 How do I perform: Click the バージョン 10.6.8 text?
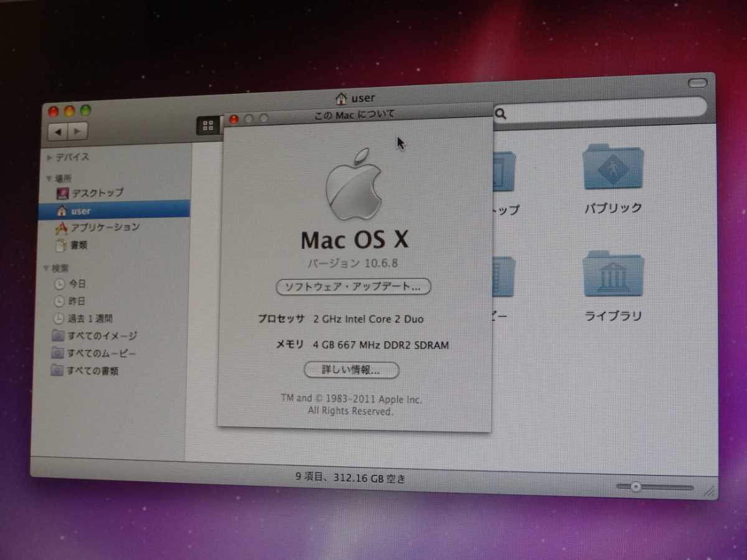[x=353, y=264]
